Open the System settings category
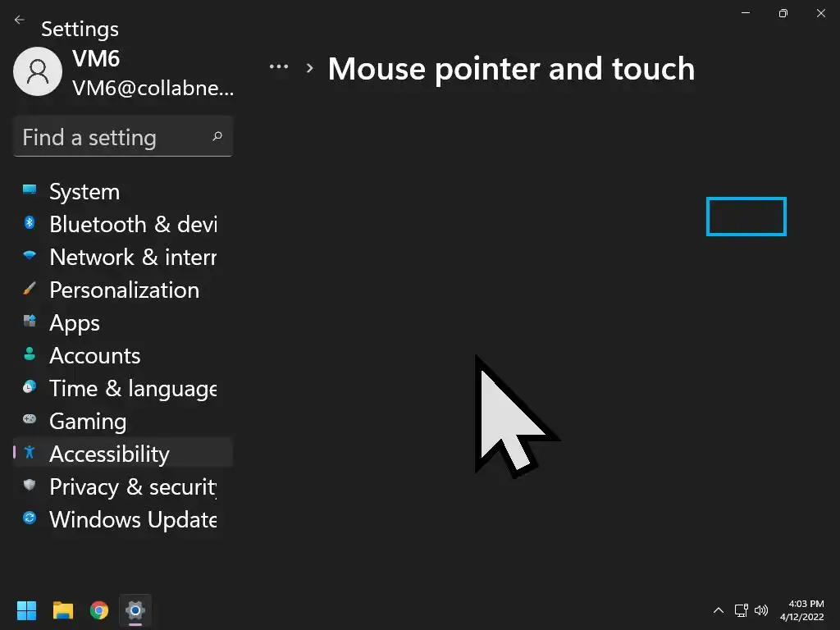 tap(84, 192)
